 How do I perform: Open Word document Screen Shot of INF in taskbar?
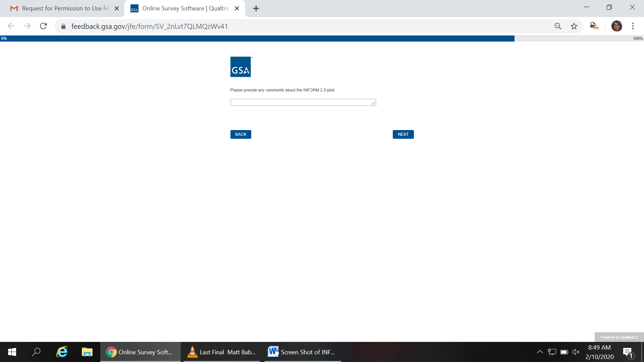tap(302, 352)
